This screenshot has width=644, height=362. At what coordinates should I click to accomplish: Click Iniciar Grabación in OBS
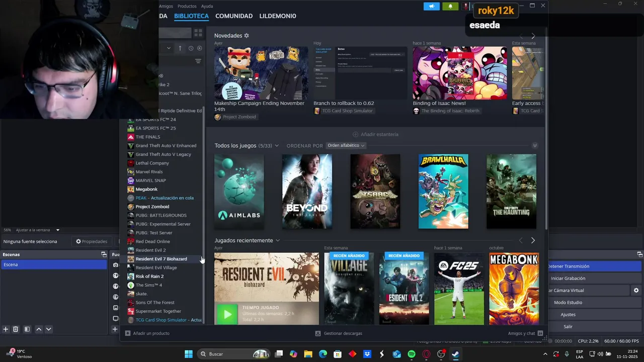click(x=595, y=278)
